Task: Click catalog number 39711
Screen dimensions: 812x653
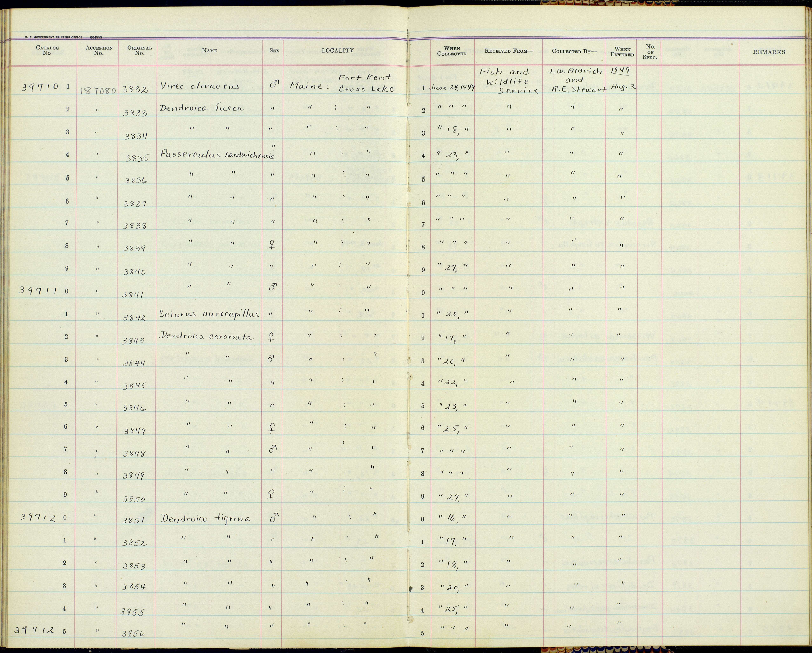Action: pyautogui.click(x=38, y=290)
